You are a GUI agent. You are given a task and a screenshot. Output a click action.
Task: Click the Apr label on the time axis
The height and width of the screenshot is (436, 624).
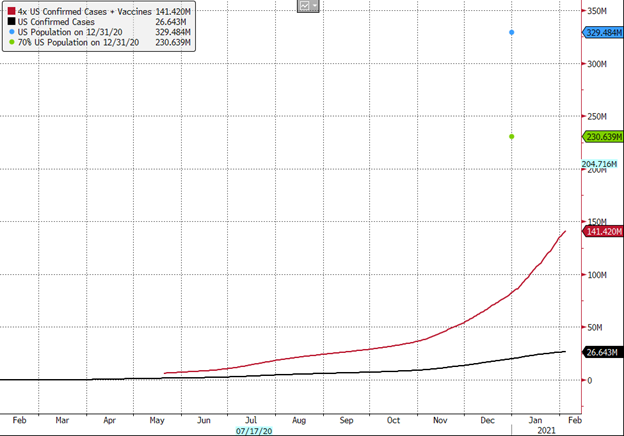pyautogui.click(x=109, y=419)
